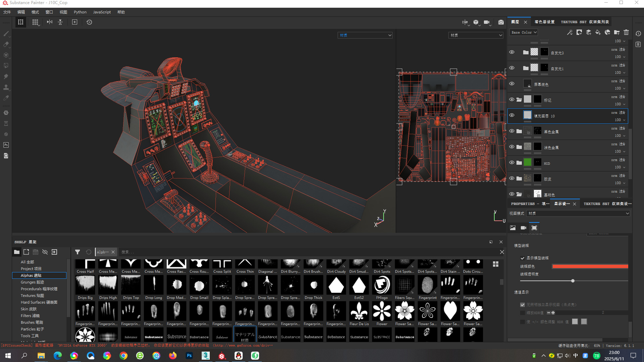Open the Python menu
The width and height of the screenshot is (644, 362).
point(80,12)
